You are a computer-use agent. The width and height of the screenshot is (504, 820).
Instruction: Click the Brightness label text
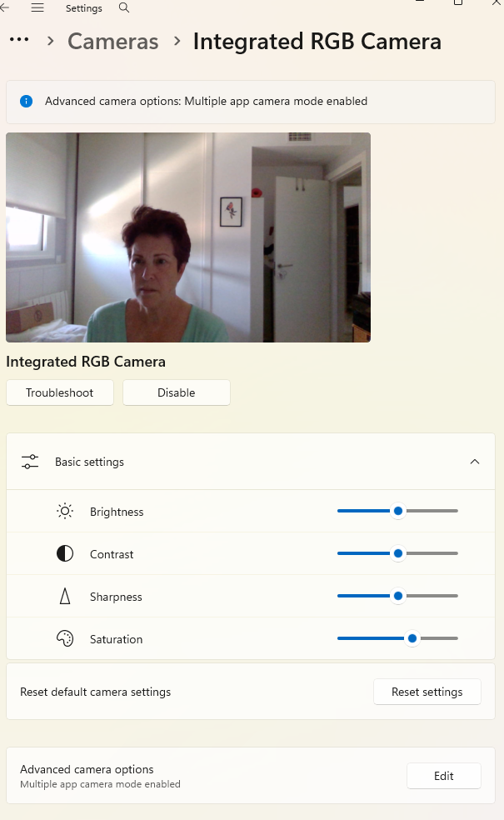click(x=117, y=512)
